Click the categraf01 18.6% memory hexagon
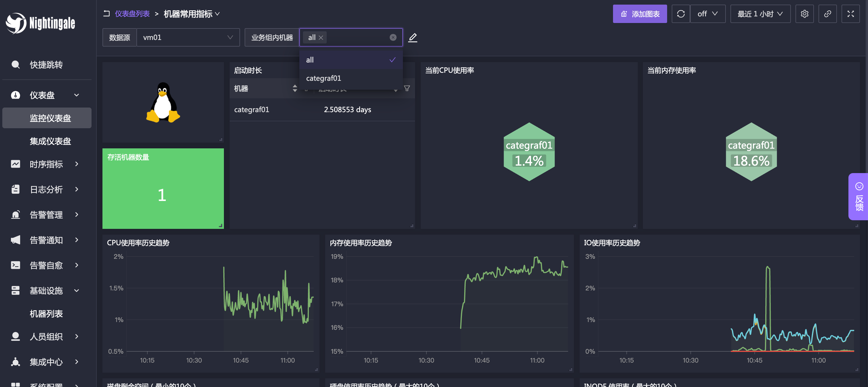 click(751, 152)
